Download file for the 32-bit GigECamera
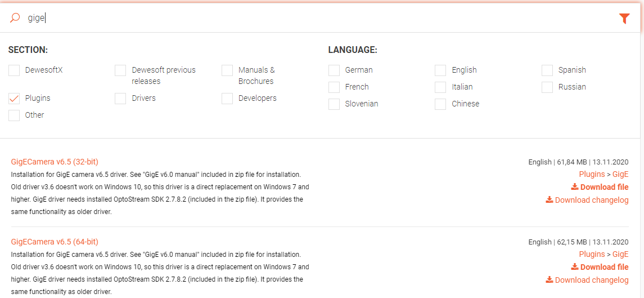This screenshot has height=298, width=644. (x=600, y=187)
